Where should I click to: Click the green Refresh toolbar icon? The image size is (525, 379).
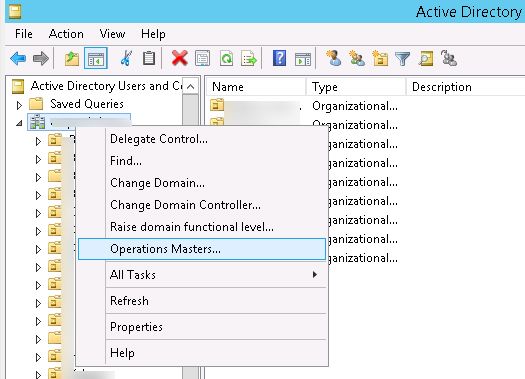click(226, 59)
